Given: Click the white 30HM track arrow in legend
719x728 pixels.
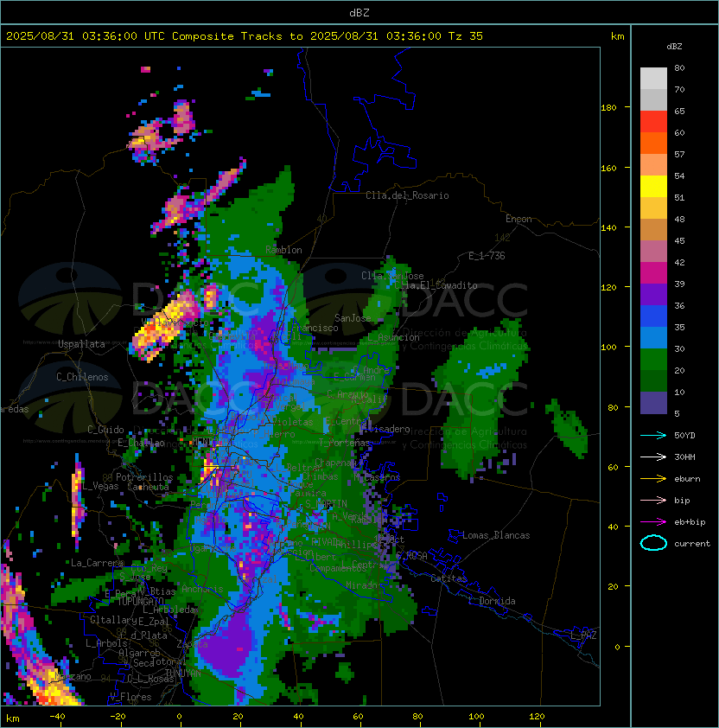Looking at the screenshot, I should click(x=653, y=457).
